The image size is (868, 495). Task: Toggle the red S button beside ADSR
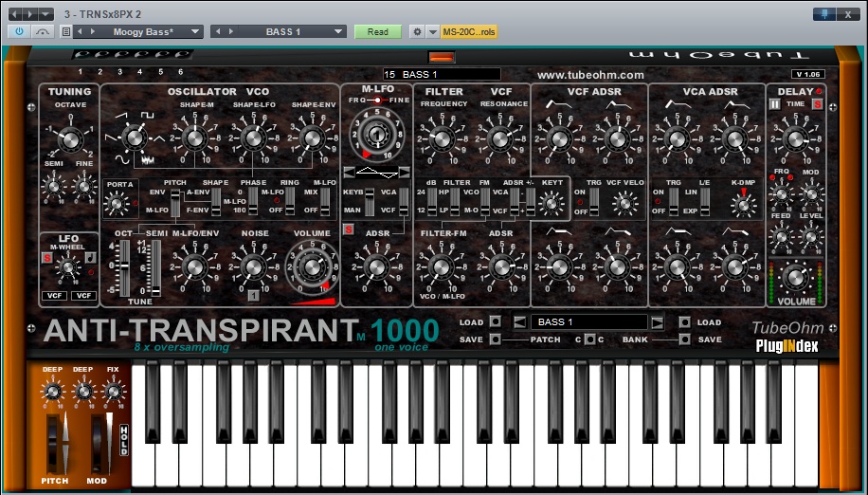[348, 229]
